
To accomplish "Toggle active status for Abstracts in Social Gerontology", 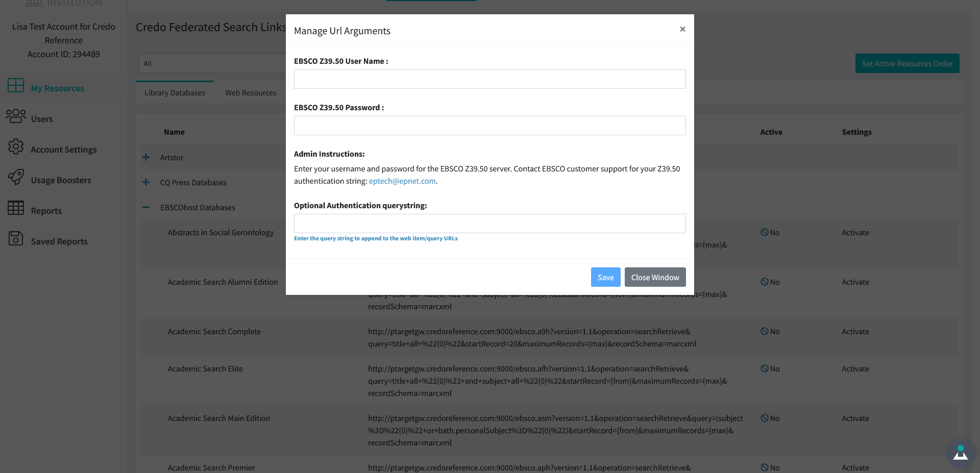I will 770,233.
